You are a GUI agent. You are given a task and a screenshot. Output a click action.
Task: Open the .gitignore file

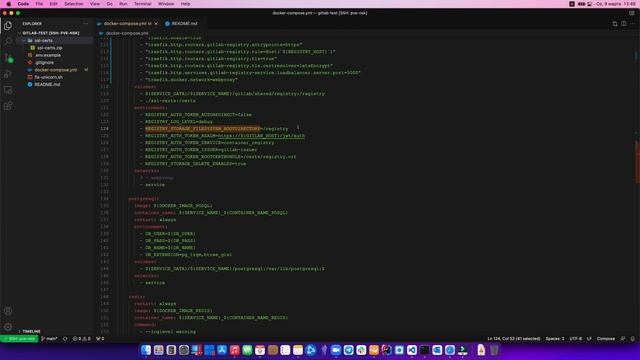[44, 62]
